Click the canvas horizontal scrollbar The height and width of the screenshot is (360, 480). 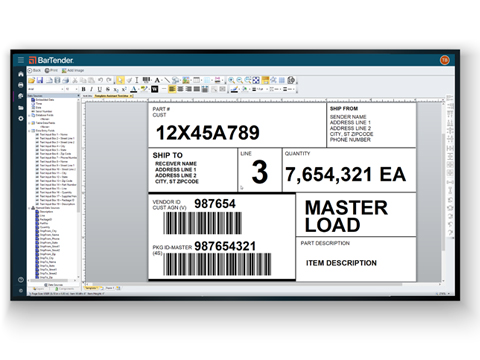tap(263, 284)
